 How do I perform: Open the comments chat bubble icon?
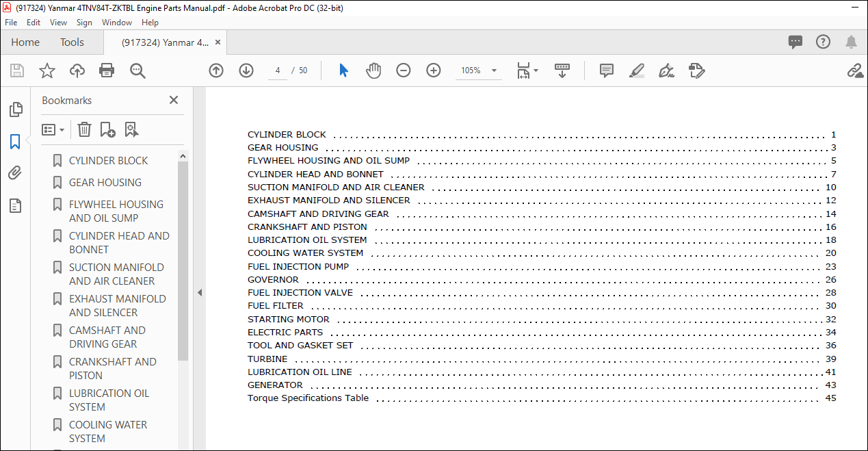[795, 42]
